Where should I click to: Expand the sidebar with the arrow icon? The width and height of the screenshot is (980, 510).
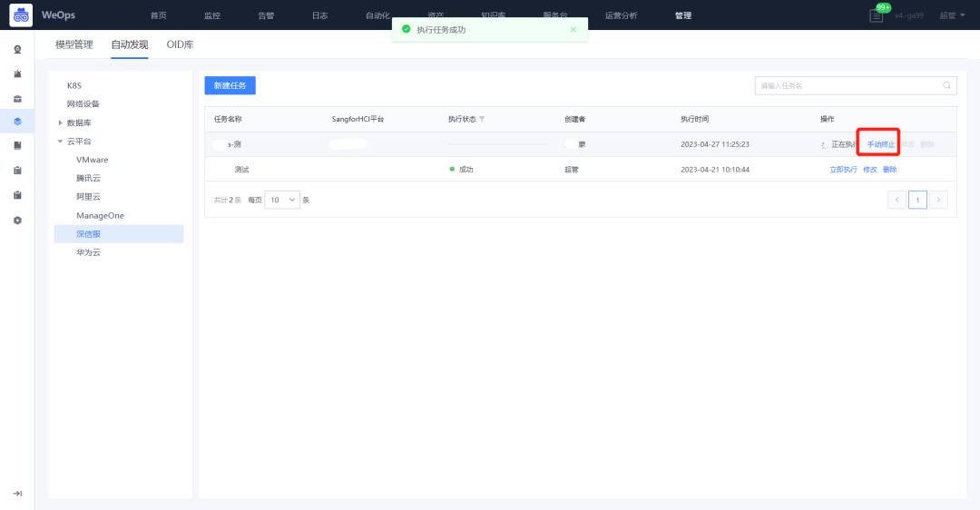[x=17, y=493]
